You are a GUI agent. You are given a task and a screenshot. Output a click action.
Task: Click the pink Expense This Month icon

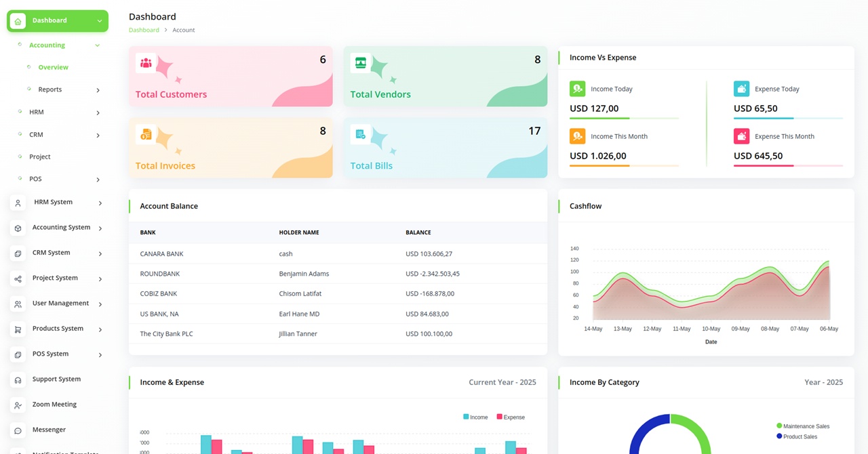pyautogui.click(x=741, y=136)
